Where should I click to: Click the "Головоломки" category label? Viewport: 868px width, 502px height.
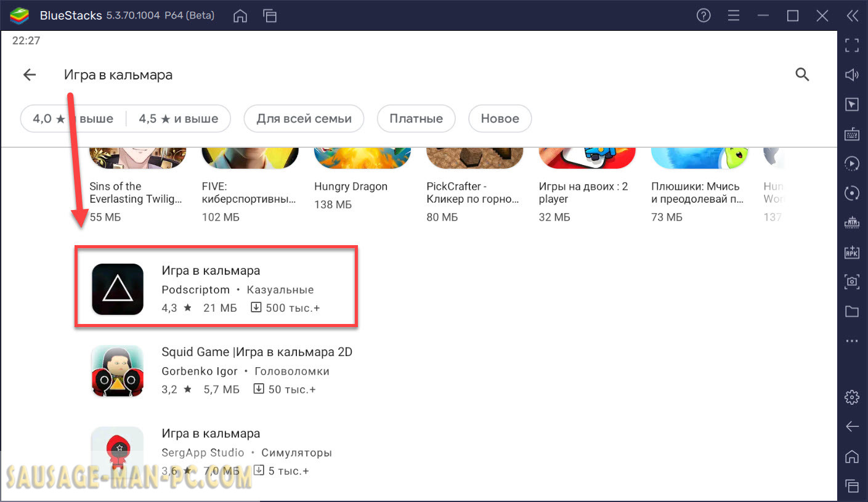[x=292, y=371]
